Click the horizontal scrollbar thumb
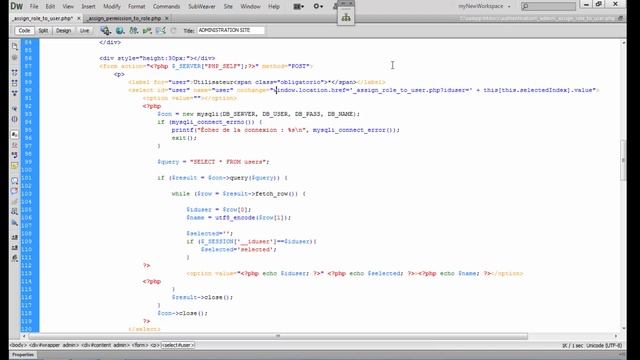 278,336
